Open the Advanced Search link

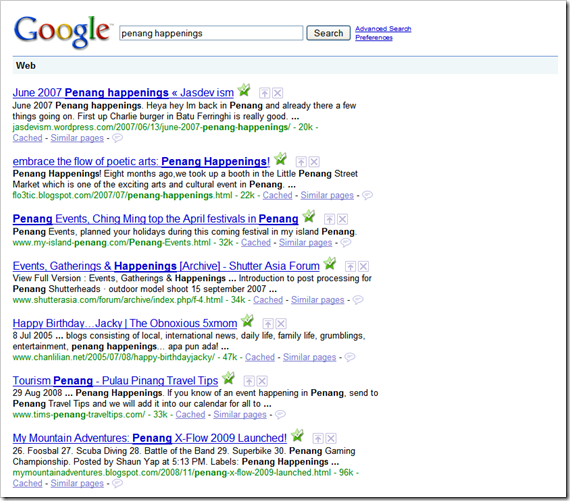383,29
